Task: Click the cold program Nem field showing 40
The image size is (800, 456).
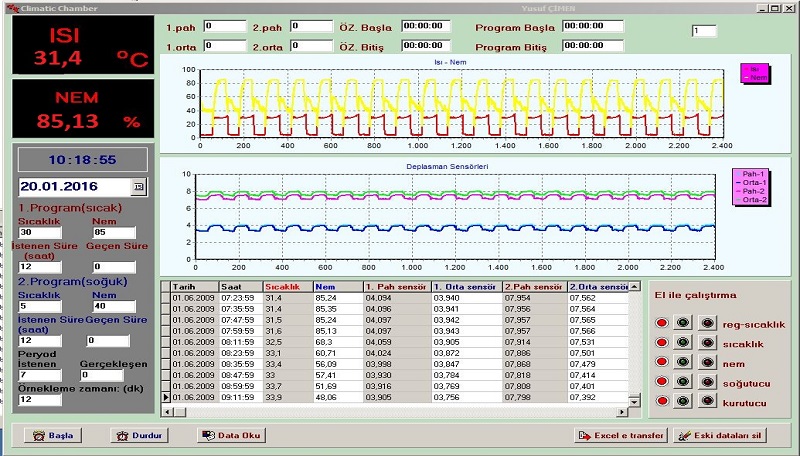Action: pyautogui.click(x=114, y=306)
